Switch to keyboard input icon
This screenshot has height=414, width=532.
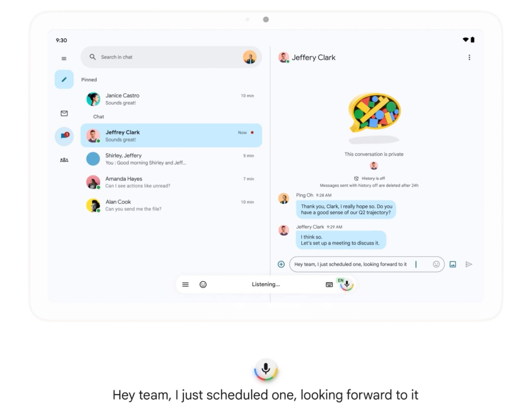click(329, 284)
